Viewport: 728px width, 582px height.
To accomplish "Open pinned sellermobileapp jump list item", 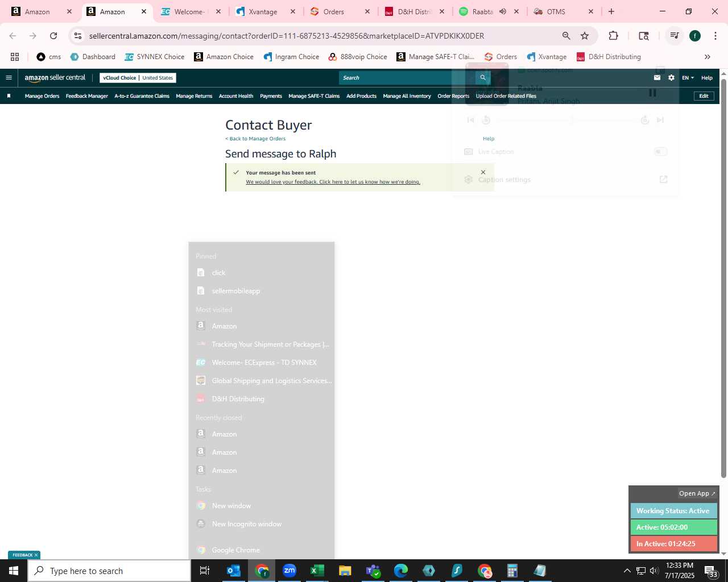I will [x=262, y=291].
